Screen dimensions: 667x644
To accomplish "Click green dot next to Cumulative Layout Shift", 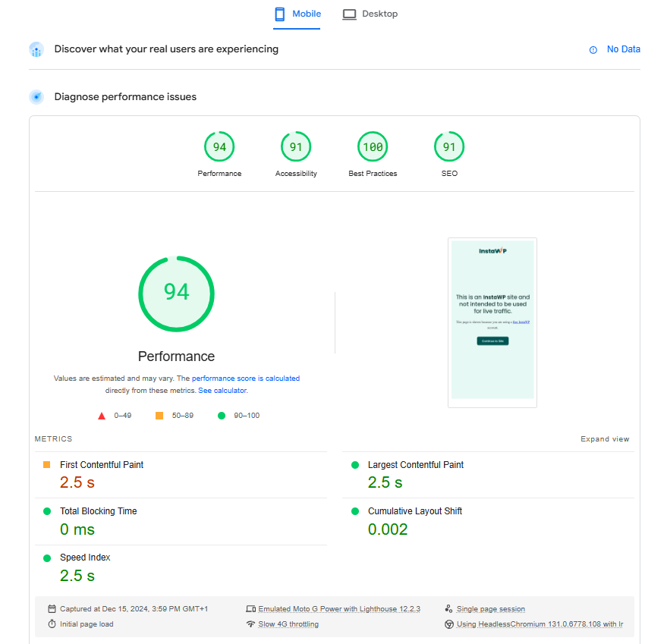I will 355,511.
